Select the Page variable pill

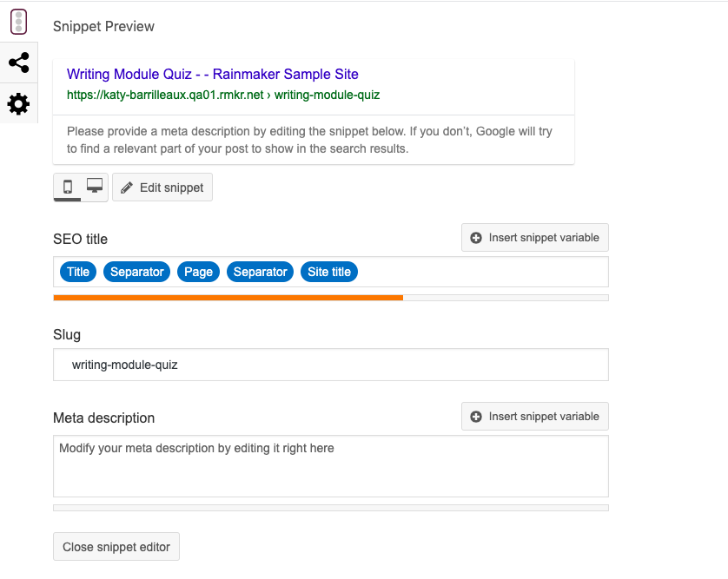(x=198, y=271)
